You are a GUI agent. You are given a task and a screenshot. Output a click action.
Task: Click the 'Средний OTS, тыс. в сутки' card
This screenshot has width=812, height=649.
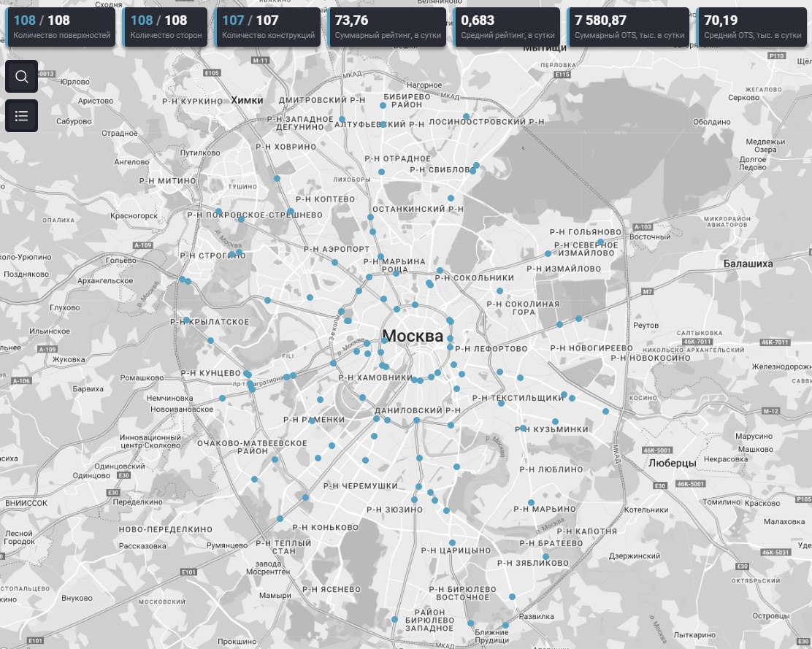752,27
